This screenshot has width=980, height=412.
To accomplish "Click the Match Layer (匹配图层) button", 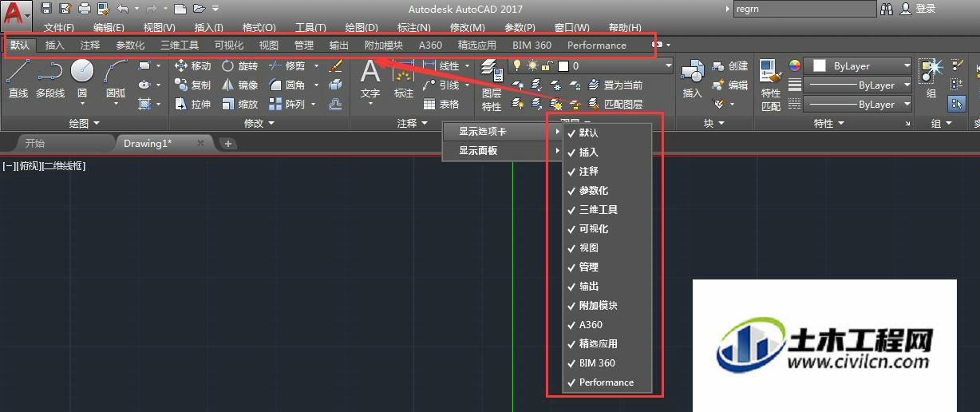I will tap(615, 105).
